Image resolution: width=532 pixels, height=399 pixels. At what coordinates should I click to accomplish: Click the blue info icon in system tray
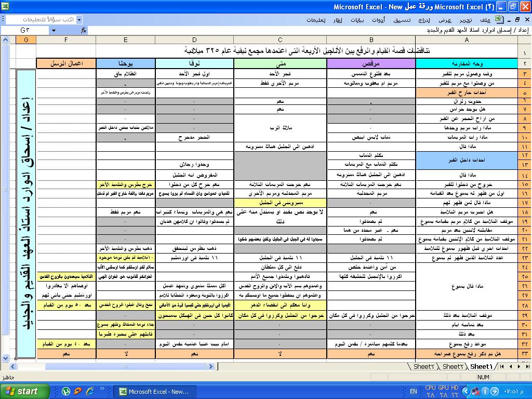485,391
